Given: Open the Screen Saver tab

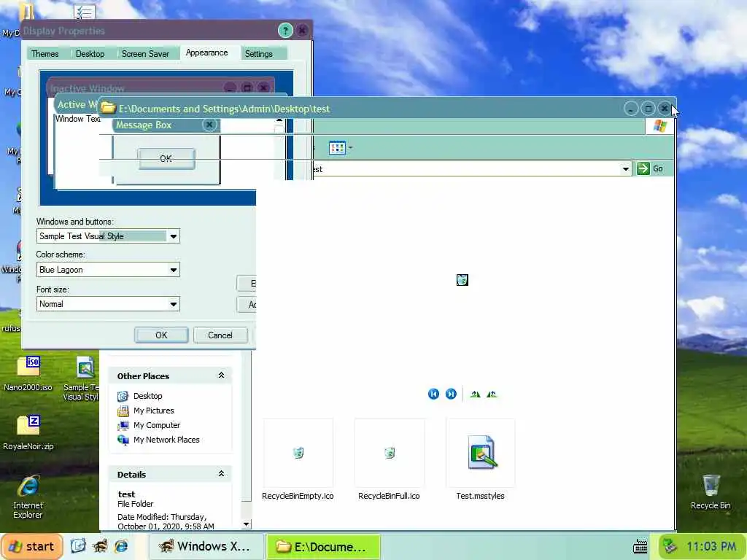Looking at the screenshot, I should pyautogui.click(x=145, y=54).
